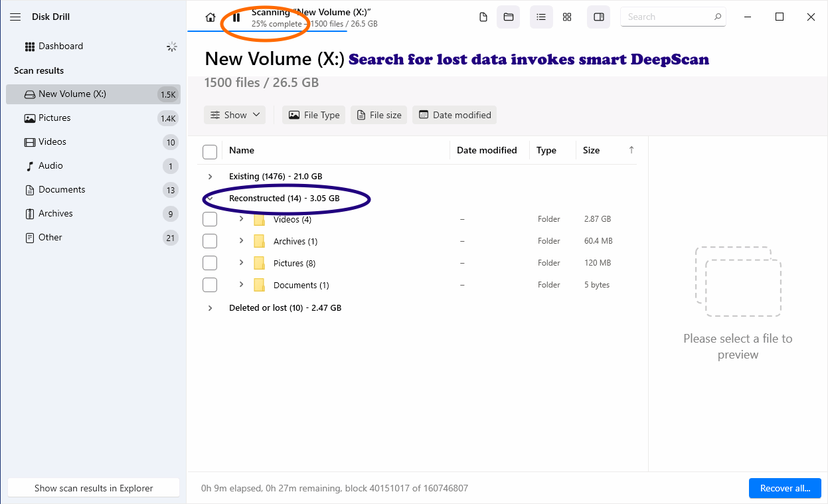Open Videos category

coord(93,142)
